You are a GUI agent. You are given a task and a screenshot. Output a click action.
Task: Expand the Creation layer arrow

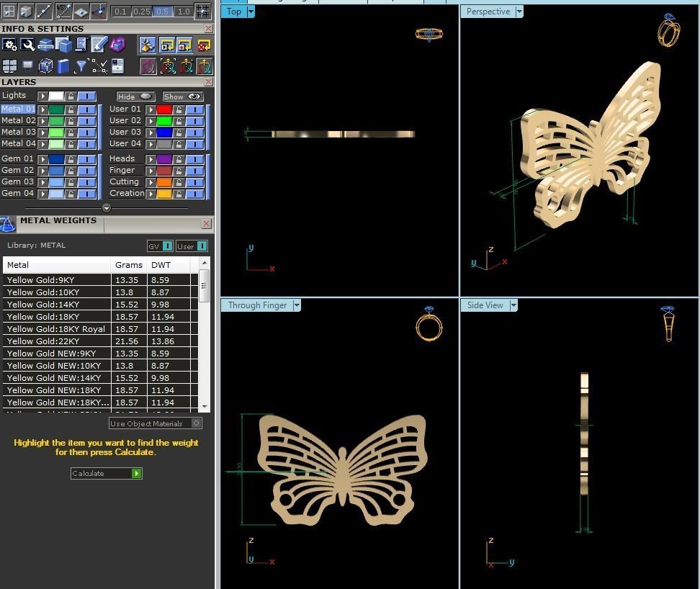151,194
